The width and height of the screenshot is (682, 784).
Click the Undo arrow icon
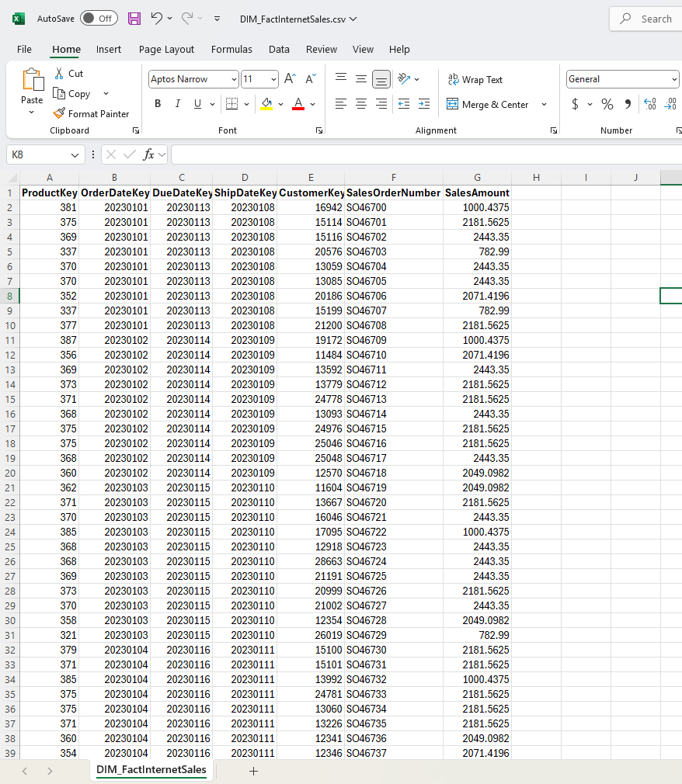(157, 19)
